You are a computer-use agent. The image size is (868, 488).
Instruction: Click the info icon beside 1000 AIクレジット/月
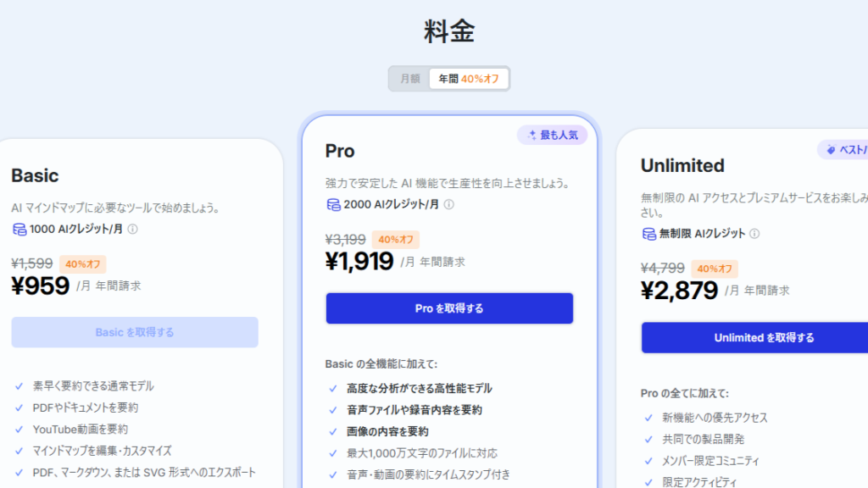pos(133,229)
